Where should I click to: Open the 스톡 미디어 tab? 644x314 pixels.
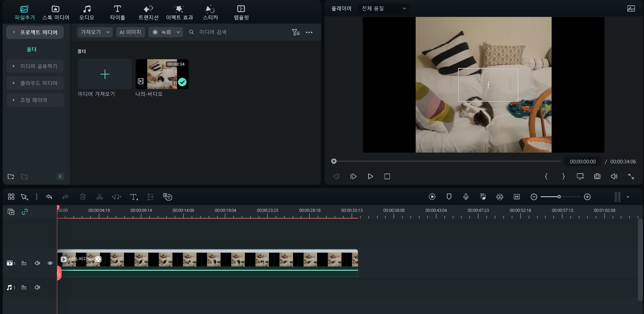[56, 13]
